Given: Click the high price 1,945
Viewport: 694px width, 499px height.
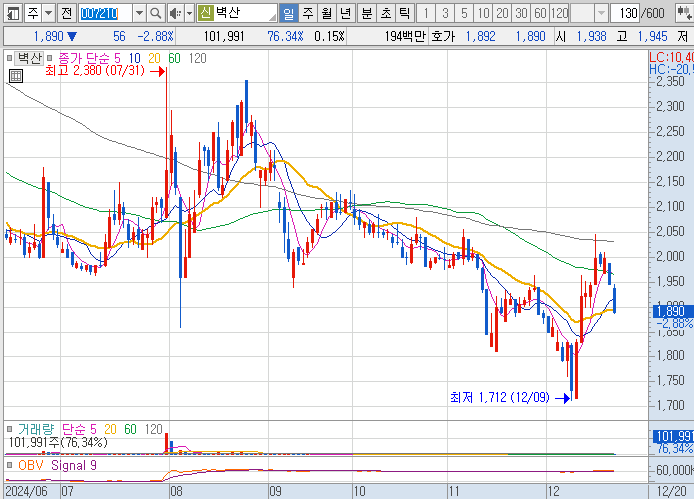Looking at the screenshot, I should tap(652, 36).
